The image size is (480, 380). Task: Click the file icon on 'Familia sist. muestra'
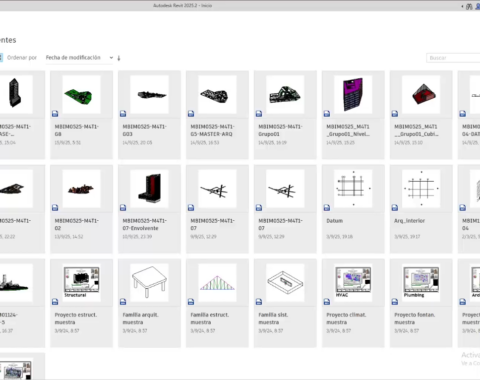259,302
